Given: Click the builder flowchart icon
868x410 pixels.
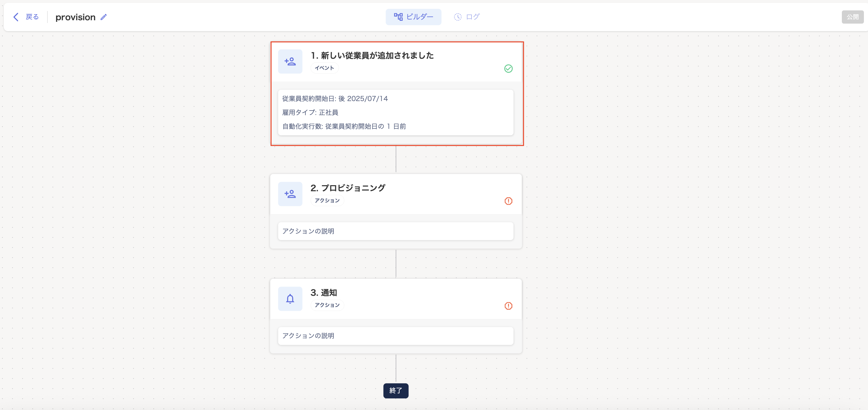Looking at the screenshot, I should coord(398,17).
